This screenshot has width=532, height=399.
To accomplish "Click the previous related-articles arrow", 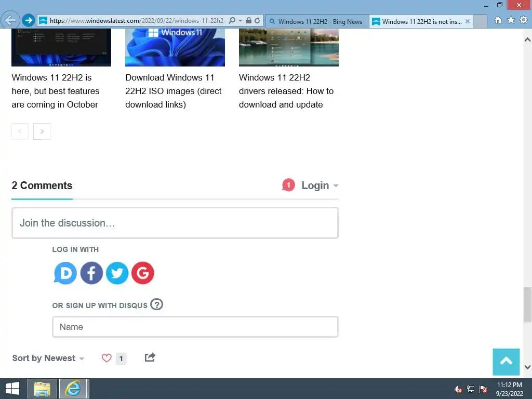I will coord(20,131).
